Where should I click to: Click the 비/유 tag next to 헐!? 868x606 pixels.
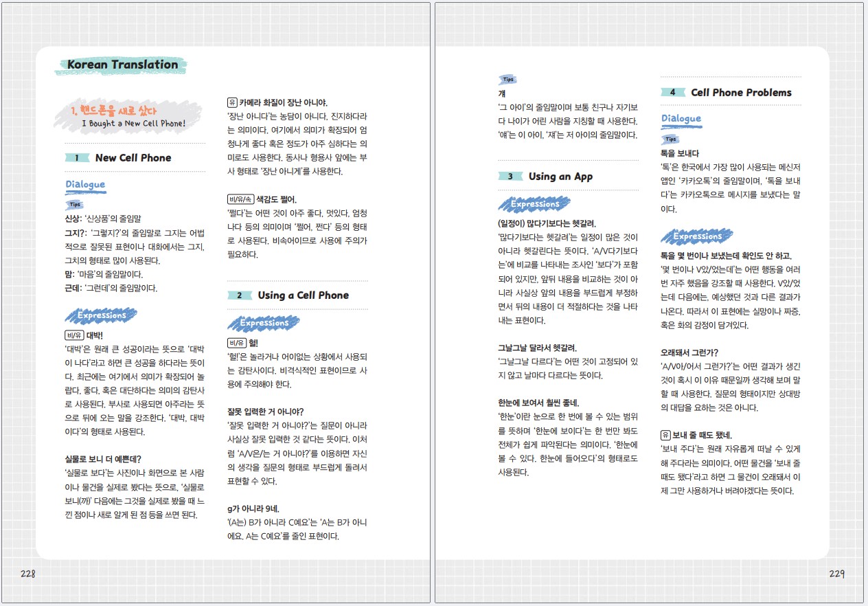coord(237,343)
